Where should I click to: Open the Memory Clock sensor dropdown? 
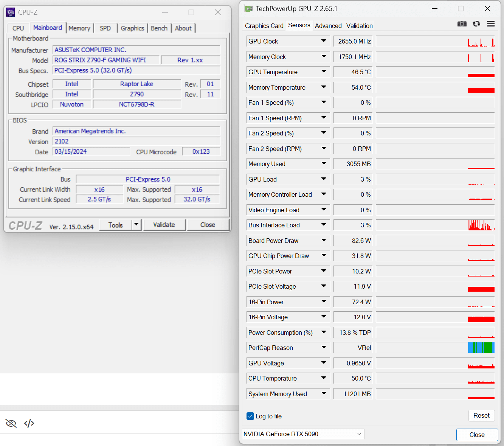pos(324,56)
